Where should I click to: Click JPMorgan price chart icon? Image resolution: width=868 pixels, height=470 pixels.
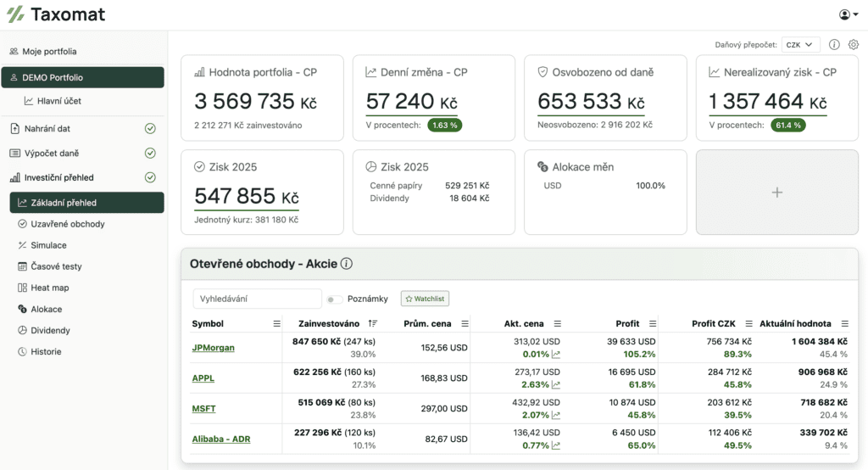(556, 355)
